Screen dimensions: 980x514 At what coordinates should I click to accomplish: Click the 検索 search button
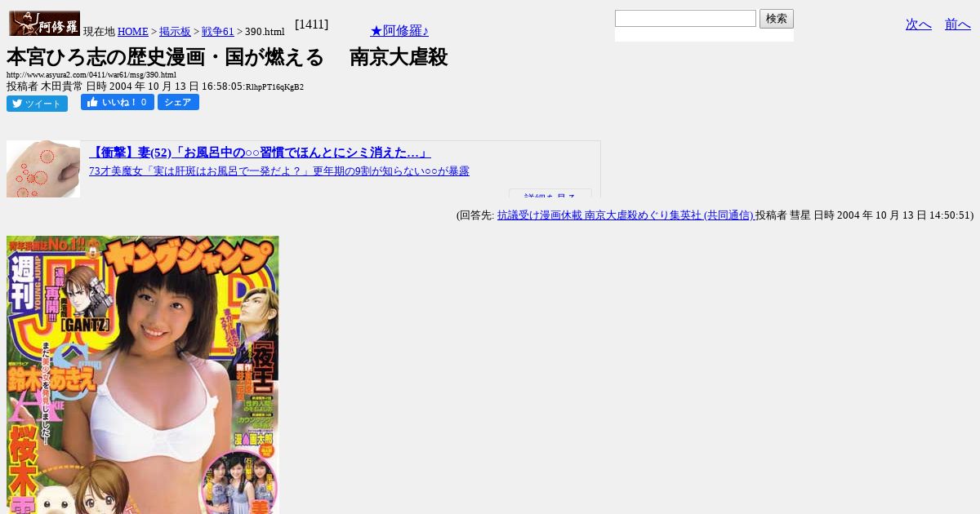click(x=777, y=19)
